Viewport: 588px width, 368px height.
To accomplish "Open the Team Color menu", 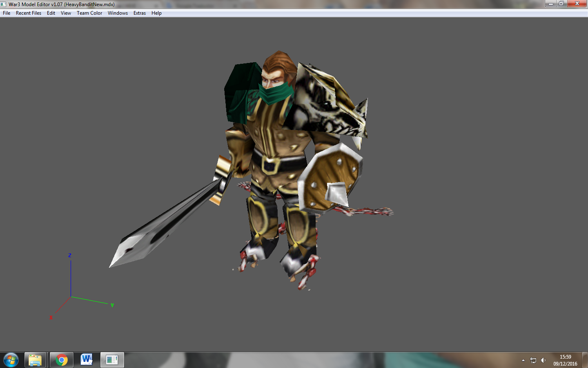I will (89, 13).
